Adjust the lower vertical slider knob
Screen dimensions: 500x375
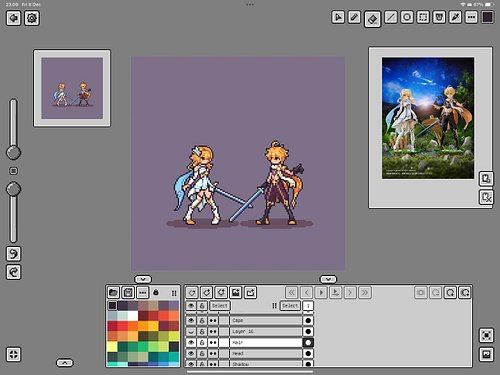point(13,189)
